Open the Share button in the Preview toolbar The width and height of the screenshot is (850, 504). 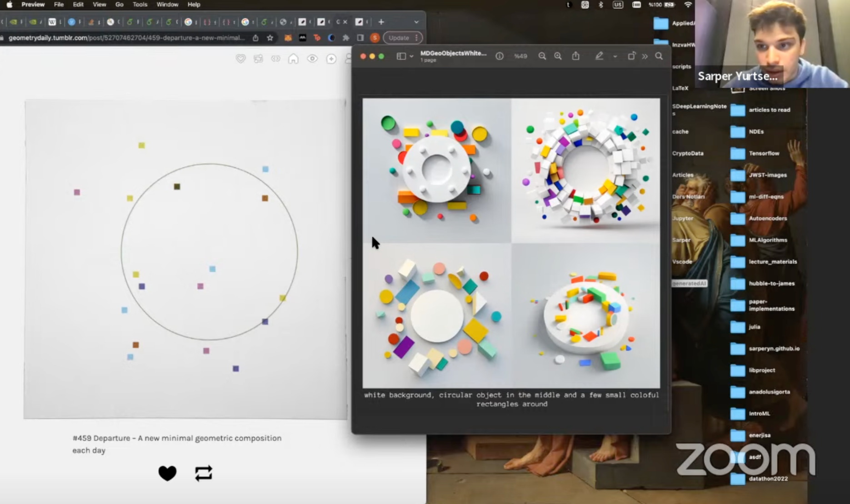coord(576,56)
